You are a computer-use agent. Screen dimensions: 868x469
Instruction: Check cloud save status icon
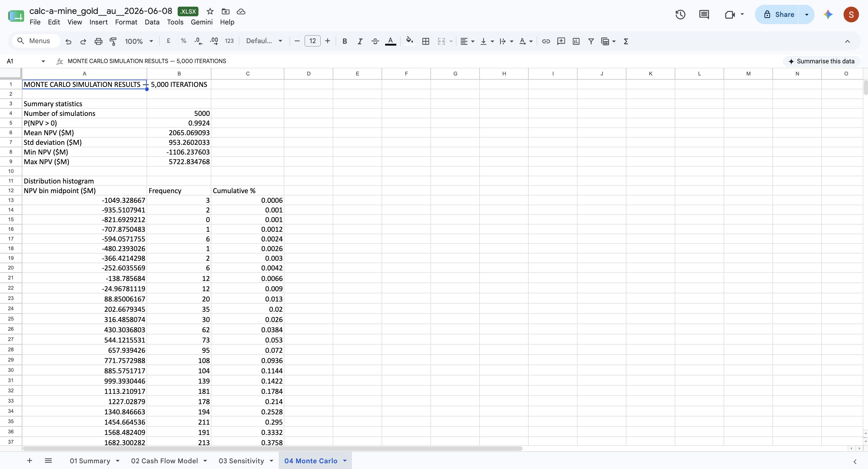pyautogui.click(x=241, y=11)
